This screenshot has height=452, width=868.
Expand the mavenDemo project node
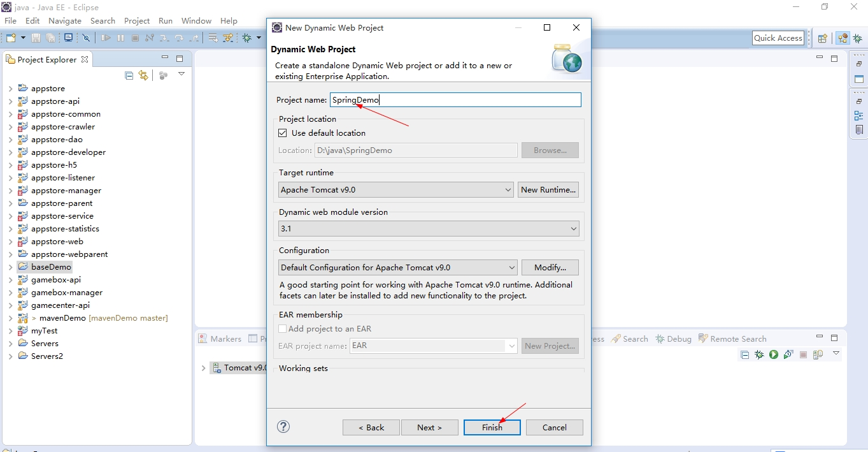10,318
